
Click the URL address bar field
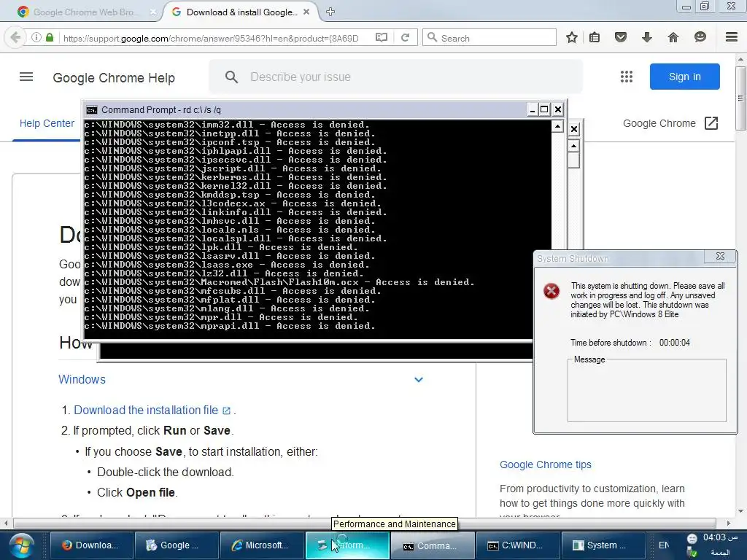211,38
